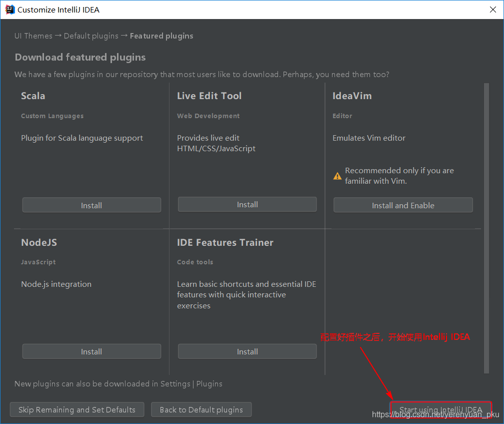Install the Scala plugin
The height and width of the screenshot is (424, 504).
91,205
